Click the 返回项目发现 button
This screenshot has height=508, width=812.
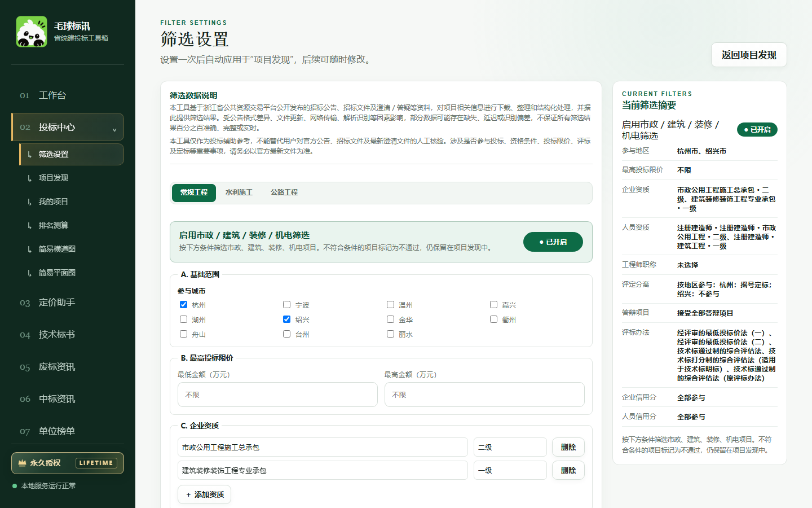tap(749, 55)
